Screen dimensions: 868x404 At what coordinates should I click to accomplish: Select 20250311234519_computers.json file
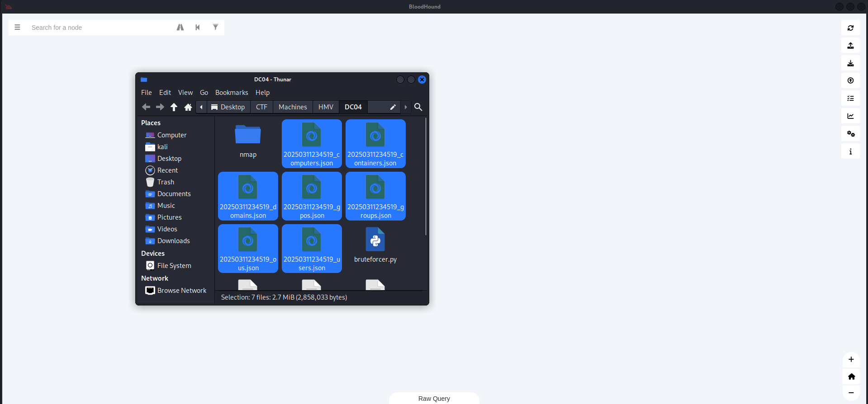click(312, 144)
